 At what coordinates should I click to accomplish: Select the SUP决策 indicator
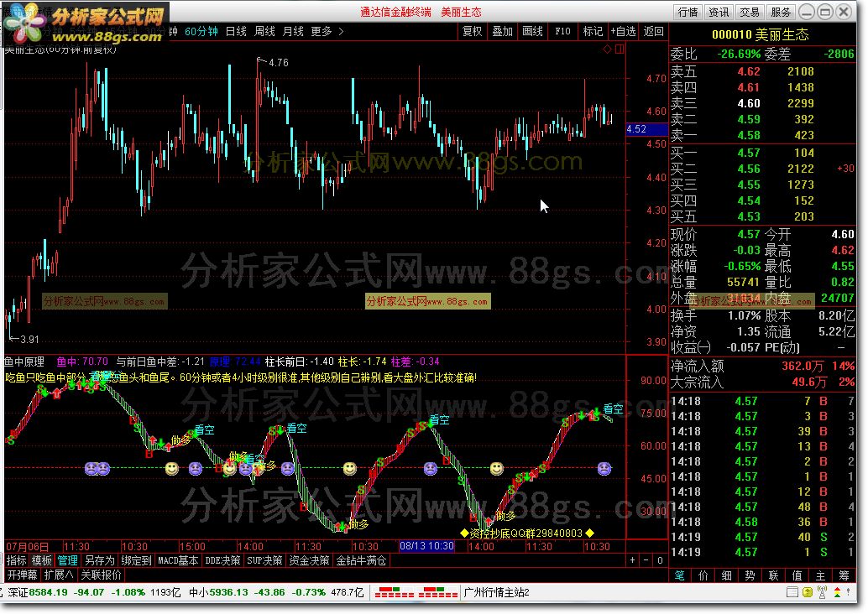[x=264, y=560]
